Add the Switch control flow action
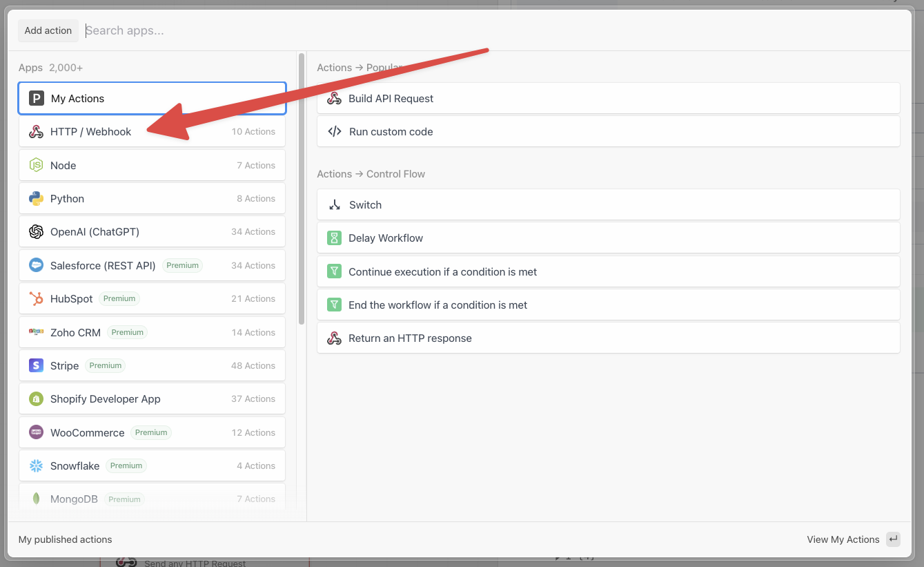This screenshot has width=924, height=567. [x=609, y=205]
